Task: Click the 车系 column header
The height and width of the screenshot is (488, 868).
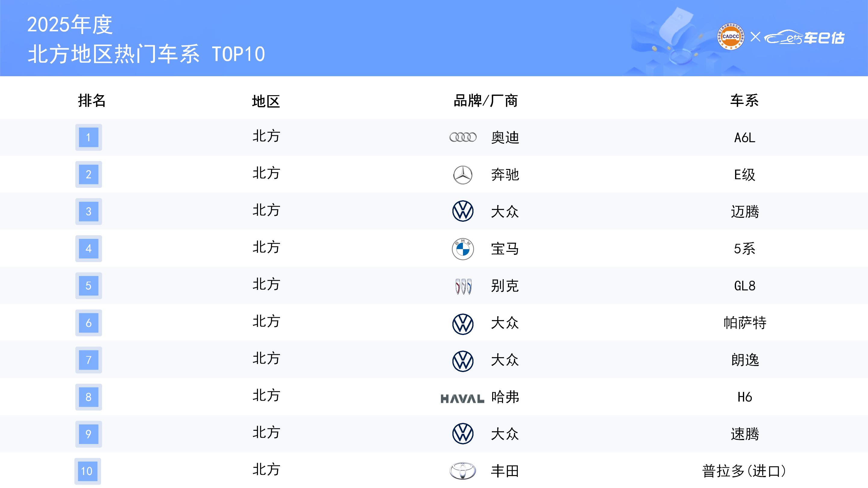Action: 744,101
